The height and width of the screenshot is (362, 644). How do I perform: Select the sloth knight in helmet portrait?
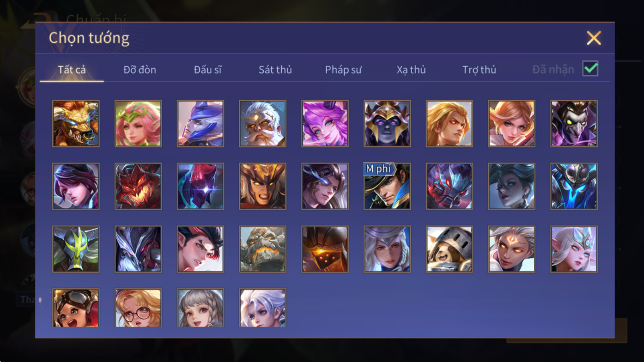[x=449, y=249]
